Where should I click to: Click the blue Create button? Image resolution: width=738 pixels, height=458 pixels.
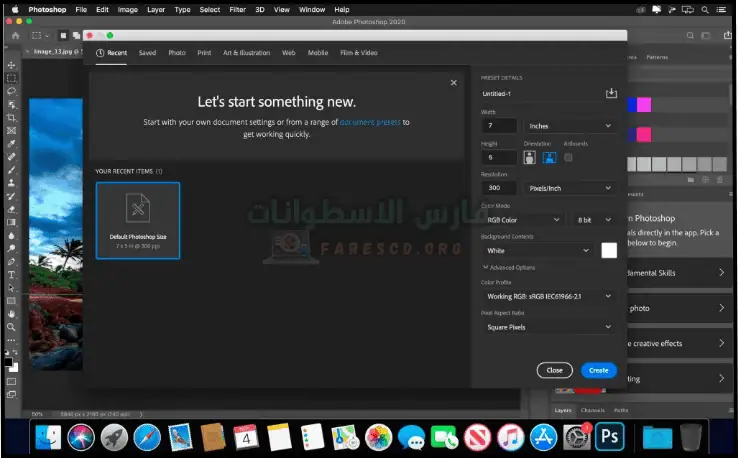click(x=598, y=370)
